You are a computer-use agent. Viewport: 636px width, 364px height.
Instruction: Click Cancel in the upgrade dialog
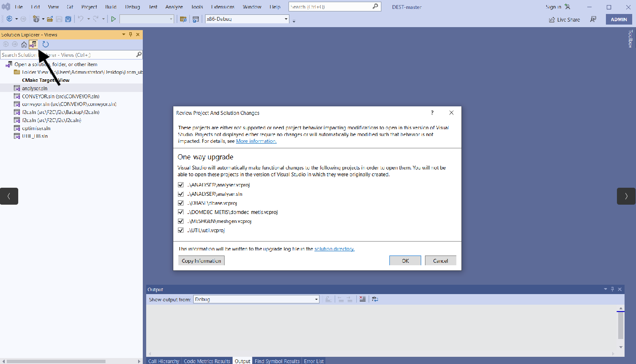pyautogui.click(x=441, y=261)
